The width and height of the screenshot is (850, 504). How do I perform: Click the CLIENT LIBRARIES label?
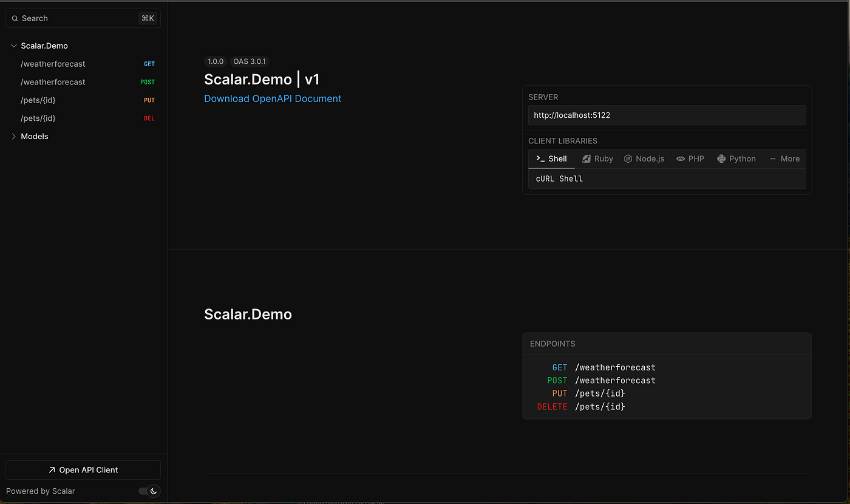click(x=563, y=141)
